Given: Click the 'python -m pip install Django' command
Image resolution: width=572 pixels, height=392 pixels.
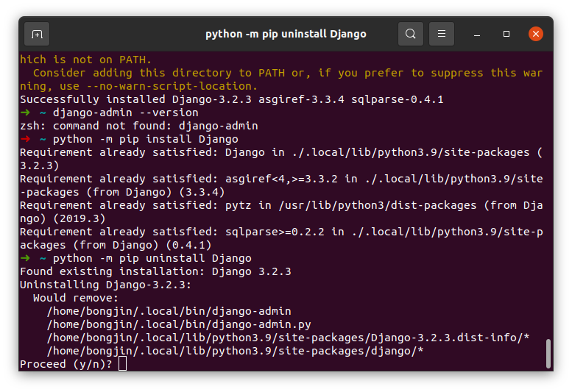Looking at the screenshot, I should (145, 139).
